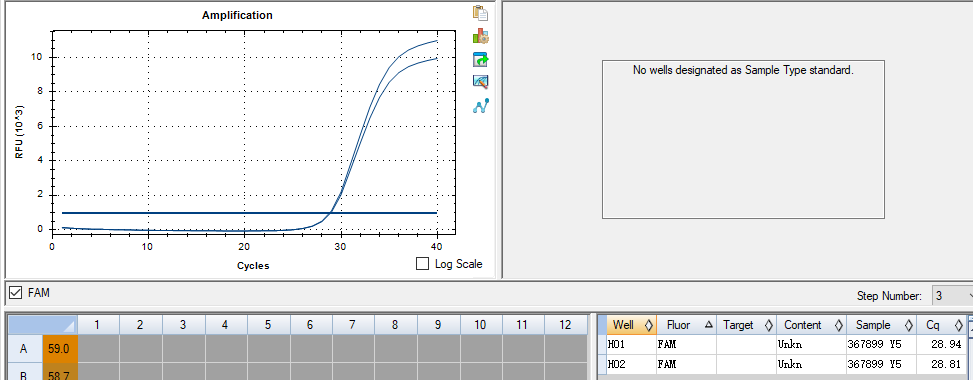This screenshot has width=973, height=380.
Task: Select plate row header A
Action: coord(24,349)
